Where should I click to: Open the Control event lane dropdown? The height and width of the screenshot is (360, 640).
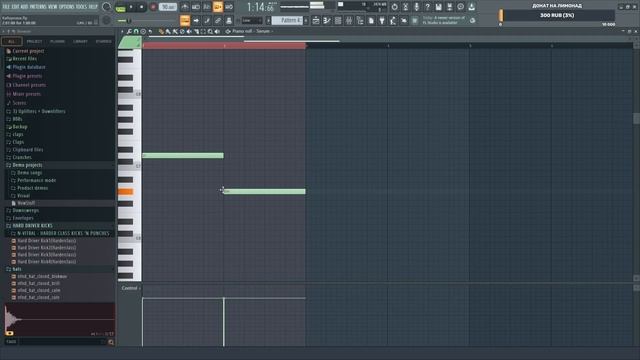tap(131, 288)
